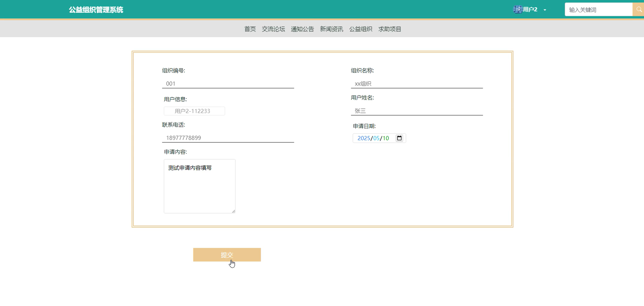The height and width of the screenshot is (306, 644).
Task: Open the 首页 menu item
Action: click(250, 29)
